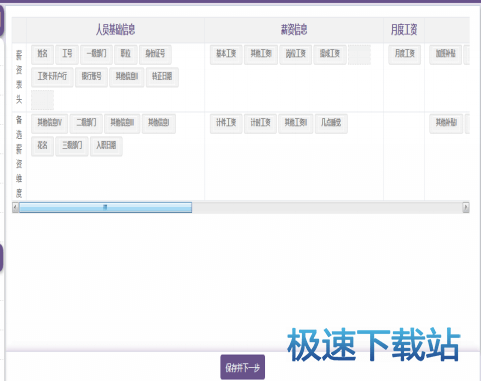The image size is (481, 382).
Task: Click the 岗位工资 tag
Action: click(296, 55)
